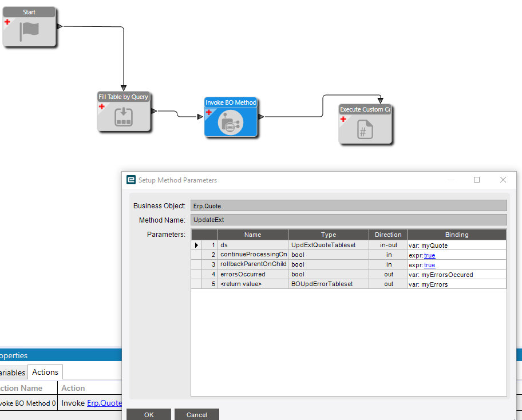Open the 'true' link for rollbackParentOnChildError

pos(429,265)
